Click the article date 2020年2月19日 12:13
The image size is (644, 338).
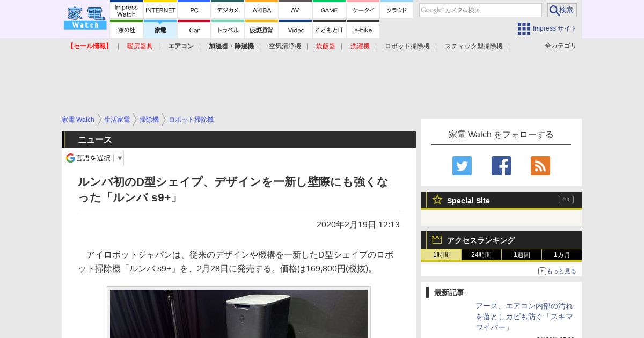pos(358,225)
